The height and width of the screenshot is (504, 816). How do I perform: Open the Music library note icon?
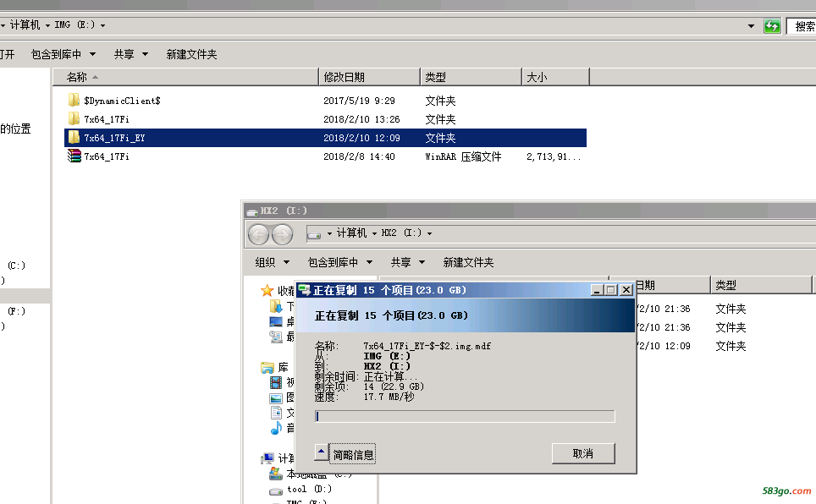coord(276,428)
